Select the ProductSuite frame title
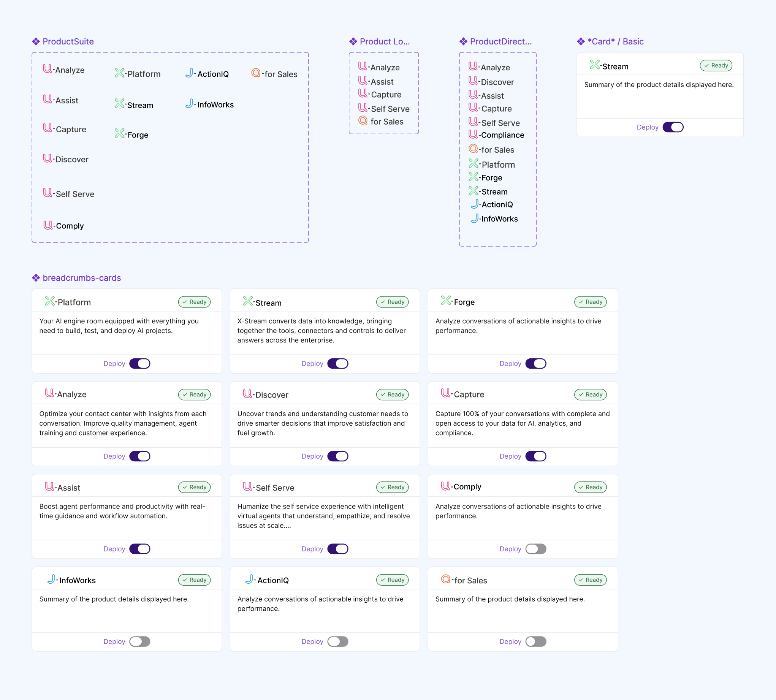This screenshot has height=700, width=776. tap(68, 41)
